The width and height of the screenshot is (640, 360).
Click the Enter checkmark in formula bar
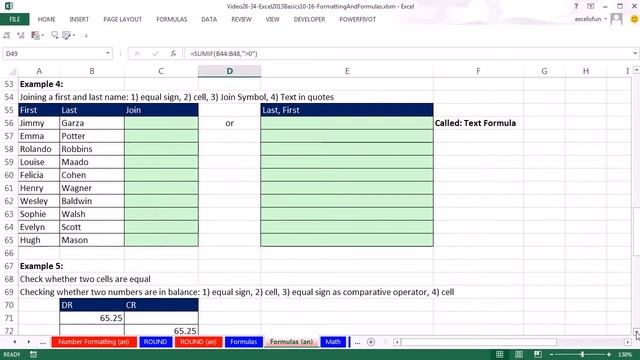coord(156,53)
